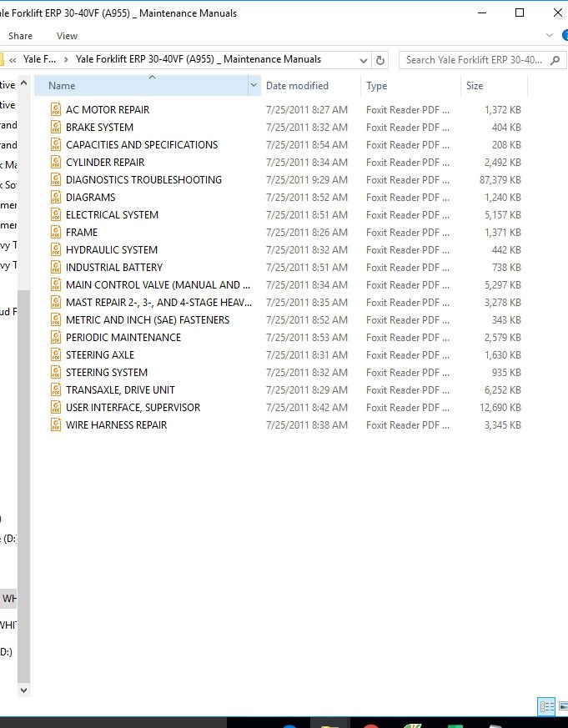Click the navigation pane scrollbar thumb

[23, 486]
